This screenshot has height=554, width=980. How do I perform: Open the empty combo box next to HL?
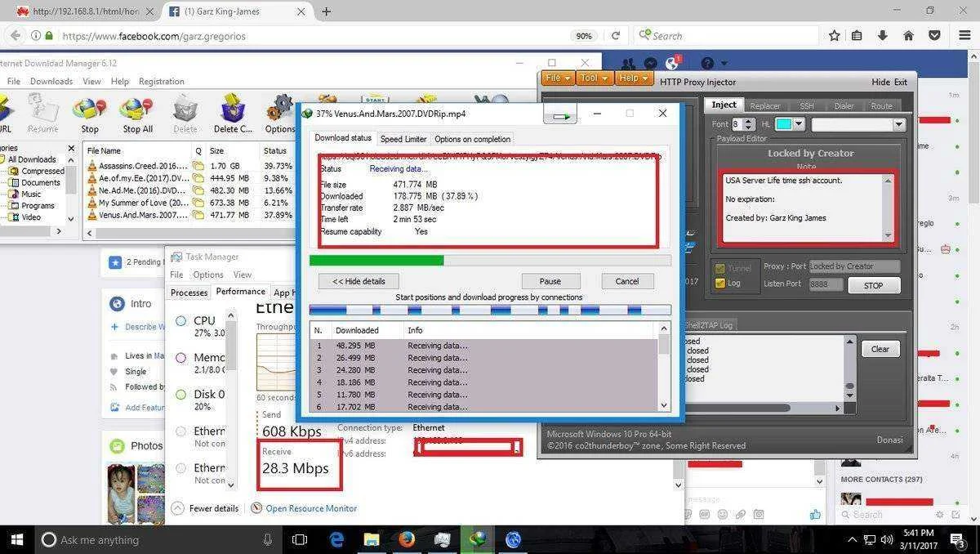(x=857, y=124)
